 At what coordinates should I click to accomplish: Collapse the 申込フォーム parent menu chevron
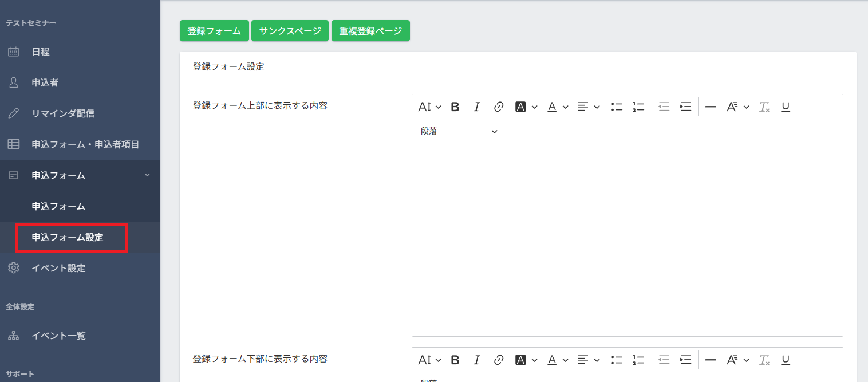[147, 175]
